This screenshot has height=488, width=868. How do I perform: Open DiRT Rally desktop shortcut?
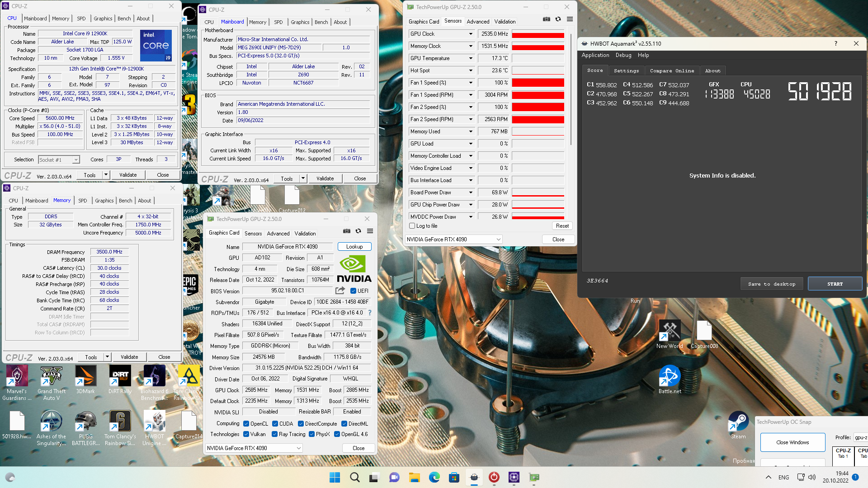point(120,380)
